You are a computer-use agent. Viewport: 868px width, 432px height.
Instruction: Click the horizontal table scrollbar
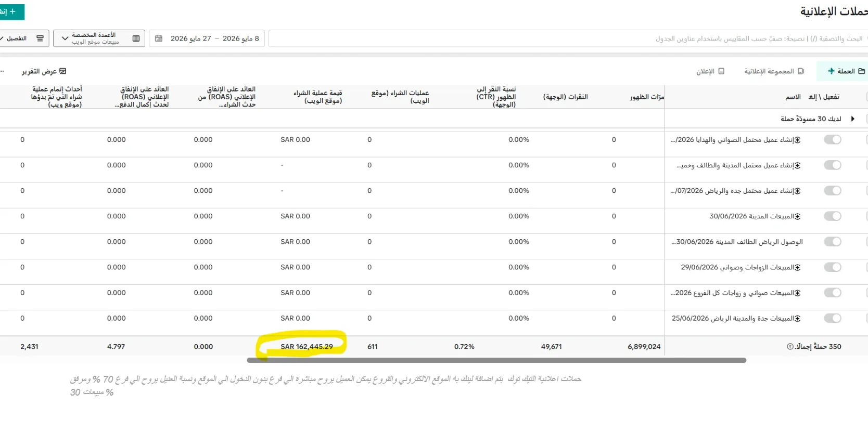tap(496, 360)
